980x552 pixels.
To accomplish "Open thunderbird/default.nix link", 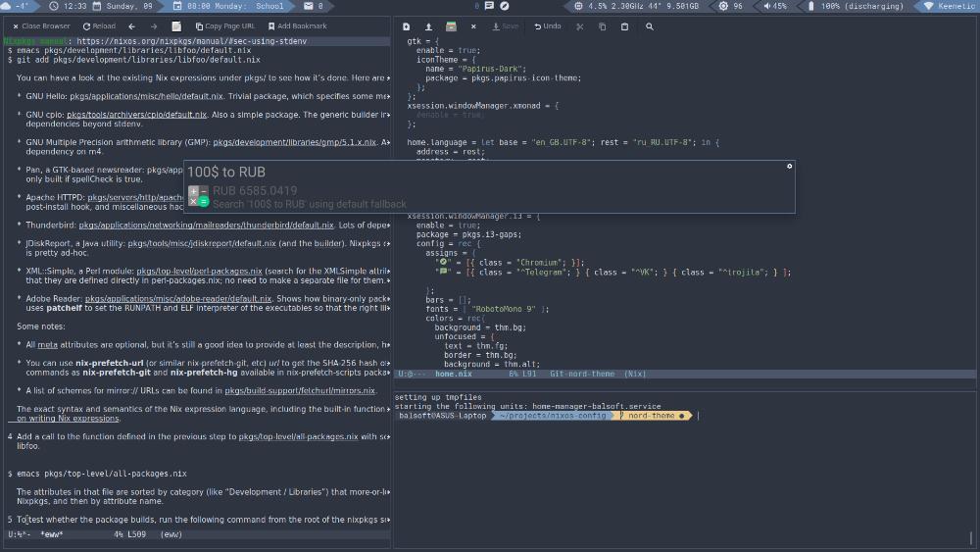I will (206, 226).
